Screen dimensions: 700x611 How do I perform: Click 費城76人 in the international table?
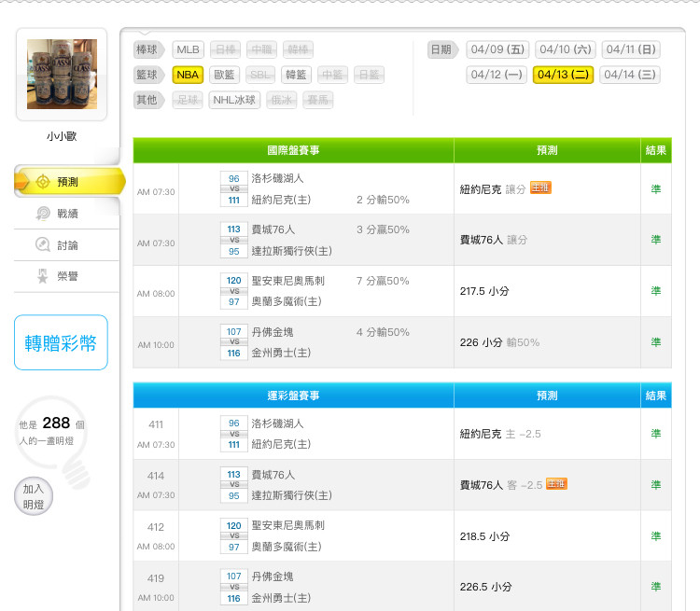pyautogui.click(x=273, y=229)
